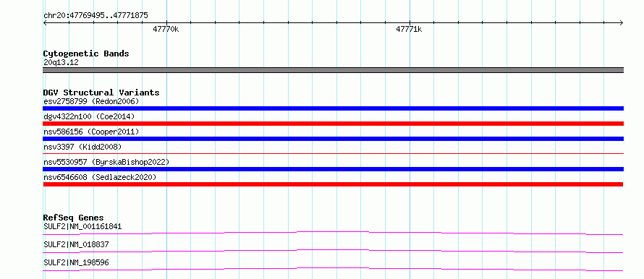Click the thin red line for nsv3397
The height and width of the screenshot is (279, 644).
click(333, 153)
